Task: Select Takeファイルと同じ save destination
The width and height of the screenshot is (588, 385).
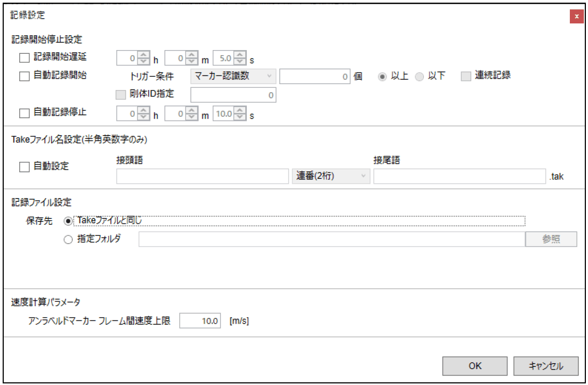Action: [x=68, y=221]
